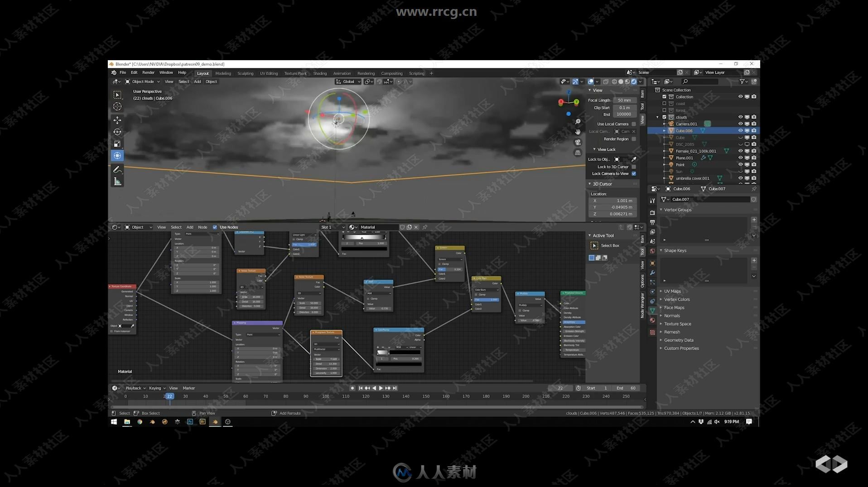Click the pan view hand icon
The image size is (868, 487).
[x=578, y=132]
